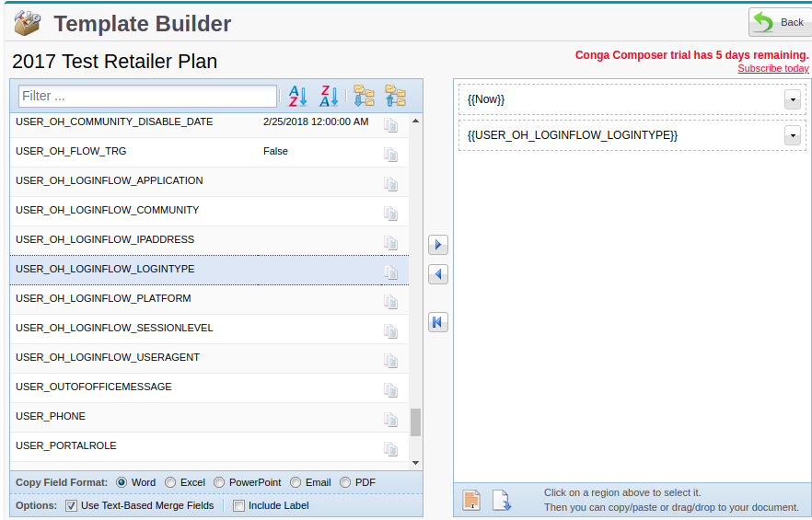
Task: Sort fields Z to A descending
Action: [x=330, y=96]
